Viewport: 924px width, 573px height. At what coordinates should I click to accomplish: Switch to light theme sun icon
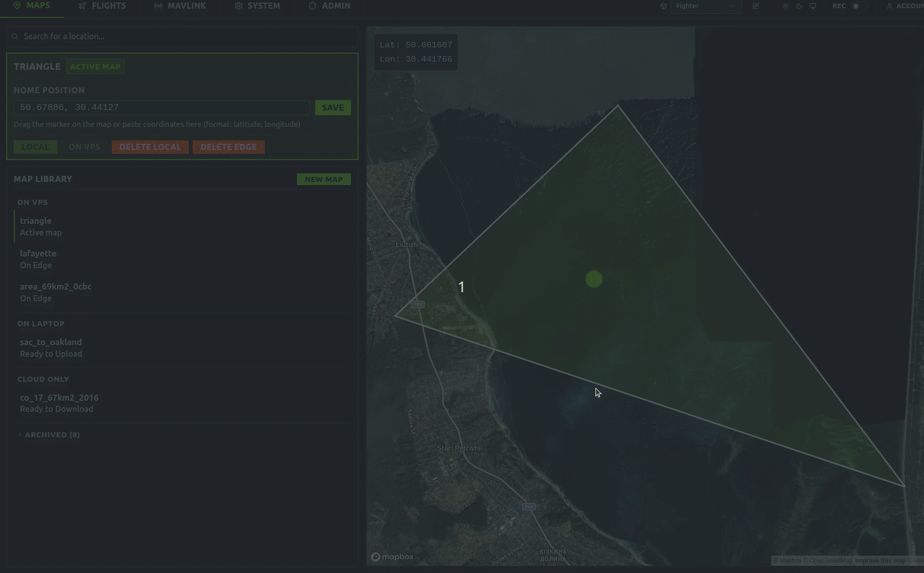(785, 6)
